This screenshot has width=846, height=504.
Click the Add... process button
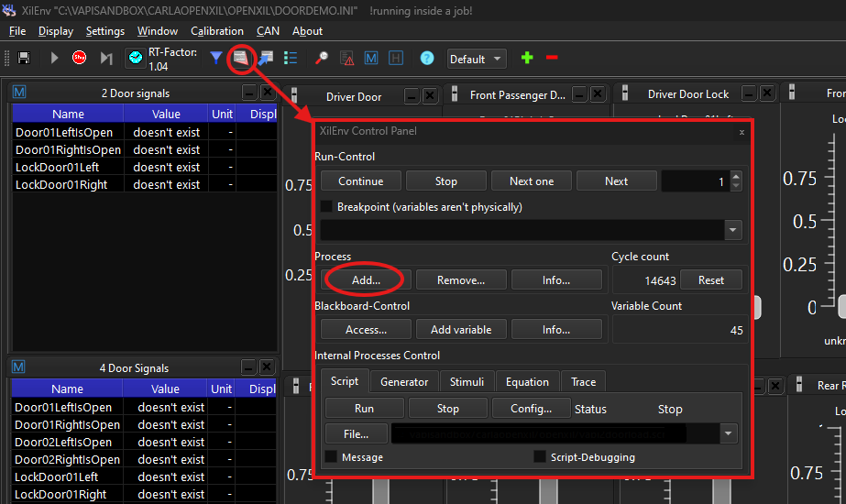point(366,279)
